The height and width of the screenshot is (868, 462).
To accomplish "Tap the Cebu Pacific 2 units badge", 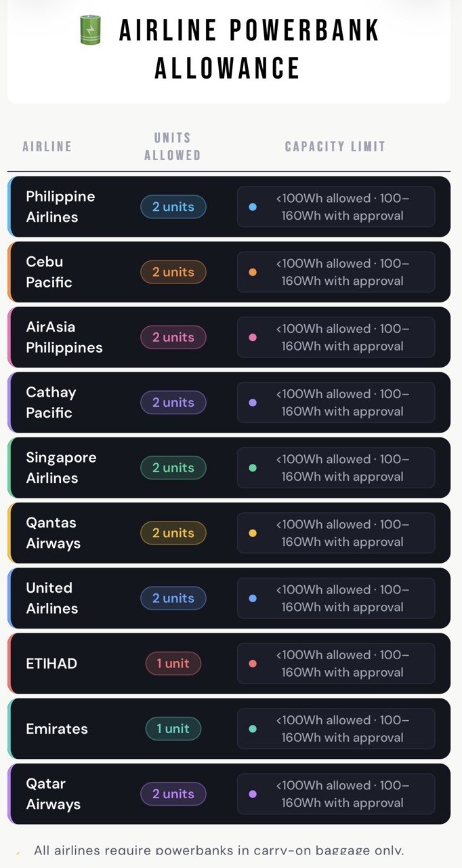I will [173, 272].
